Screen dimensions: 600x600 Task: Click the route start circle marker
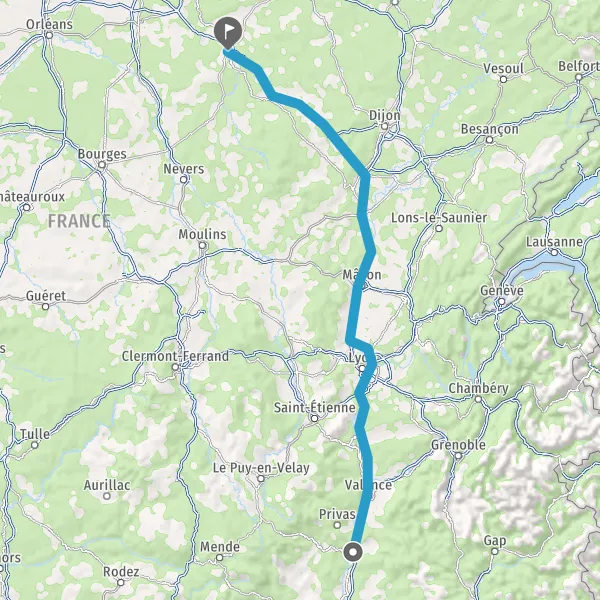click(x=352, y=552)
